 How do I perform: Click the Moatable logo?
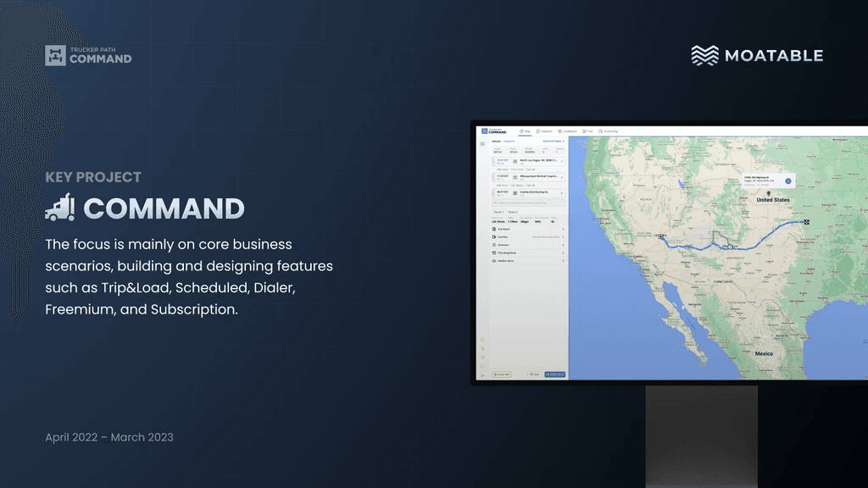coord(757,55)
